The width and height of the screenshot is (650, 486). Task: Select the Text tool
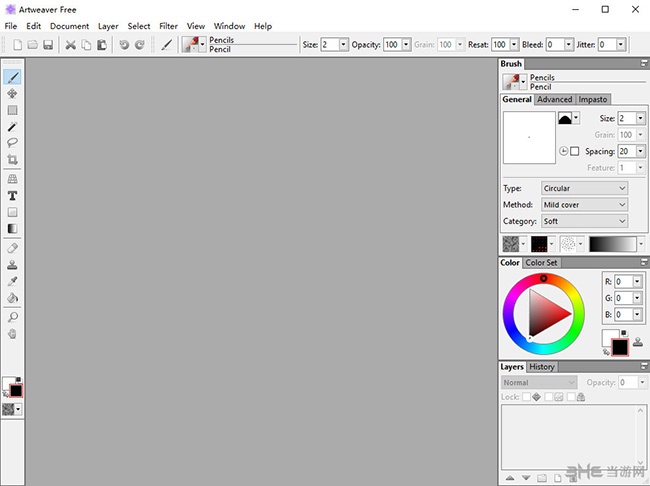click(12, 196)
